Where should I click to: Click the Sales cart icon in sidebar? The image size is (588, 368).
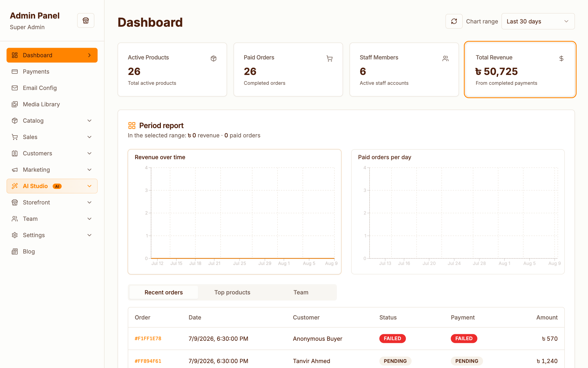(x=15, y=137)
